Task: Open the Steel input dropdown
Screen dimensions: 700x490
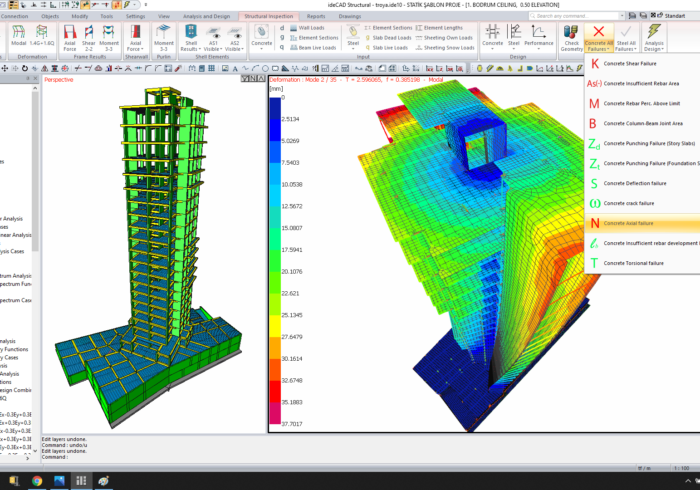Action: coord(353,38)
